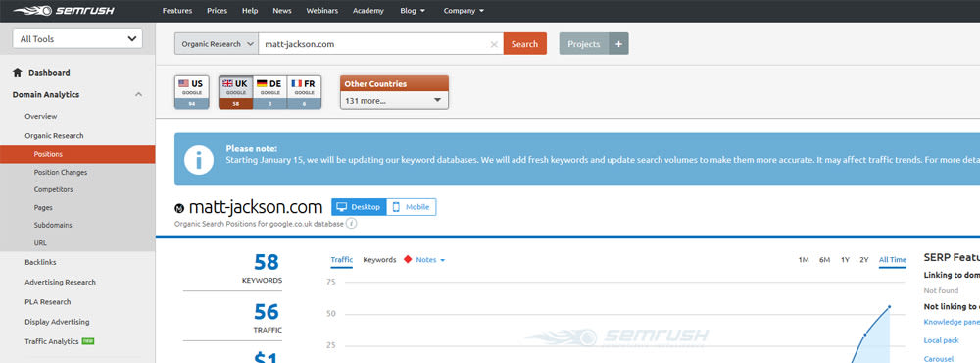Open the Other Countries 131 more dropdown
This screenshot has width=980, height=363.
(394, 100)
